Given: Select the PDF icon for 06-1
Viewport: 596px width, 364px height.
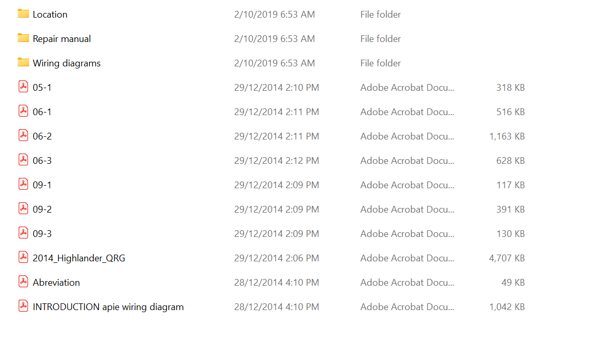Looking at the screenshot, I should [x=23, y=111].
